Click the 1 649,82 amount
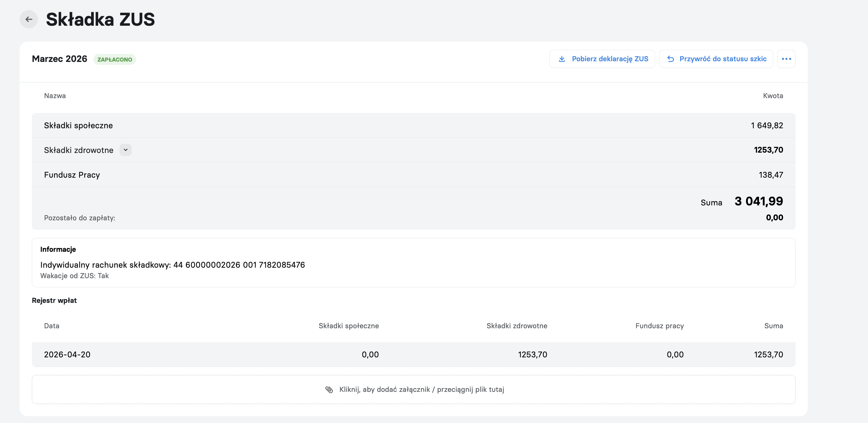The height and width of the screenshot is (423, 868). [x=767, y=126]
